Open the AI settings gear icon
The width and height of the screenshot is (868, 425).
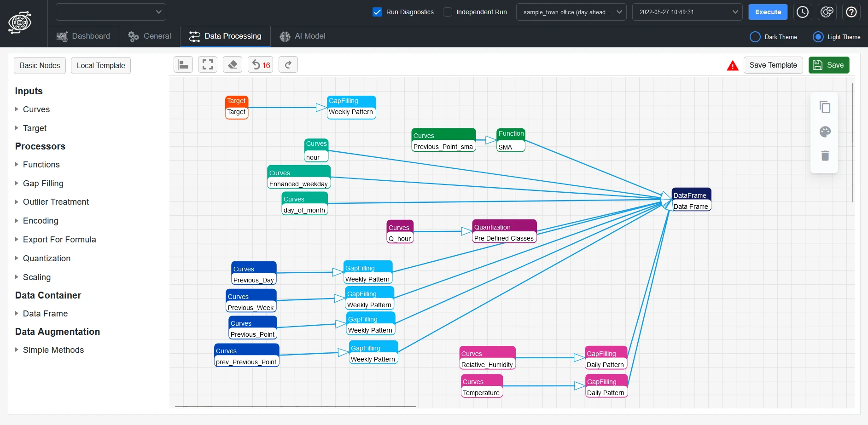pyautogui.click(x=827, y=12)
